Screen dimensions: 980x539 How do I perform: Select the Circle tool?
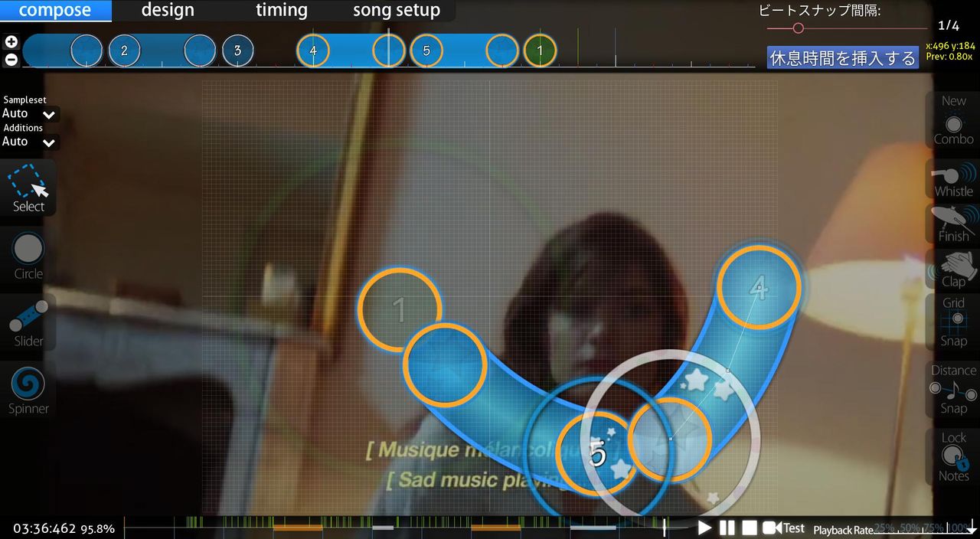point(28,256)
